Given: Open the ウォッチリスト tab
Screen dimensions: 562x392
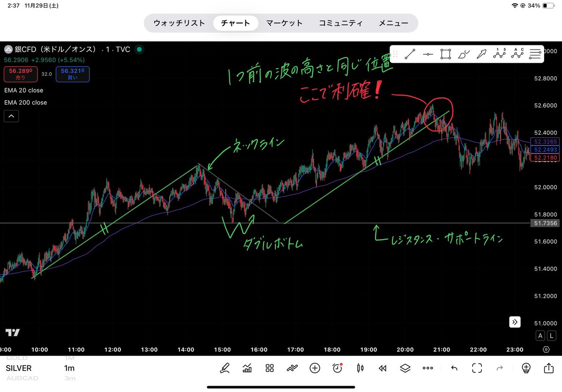Looking at the screenshot, I should (x=179, y=23).
